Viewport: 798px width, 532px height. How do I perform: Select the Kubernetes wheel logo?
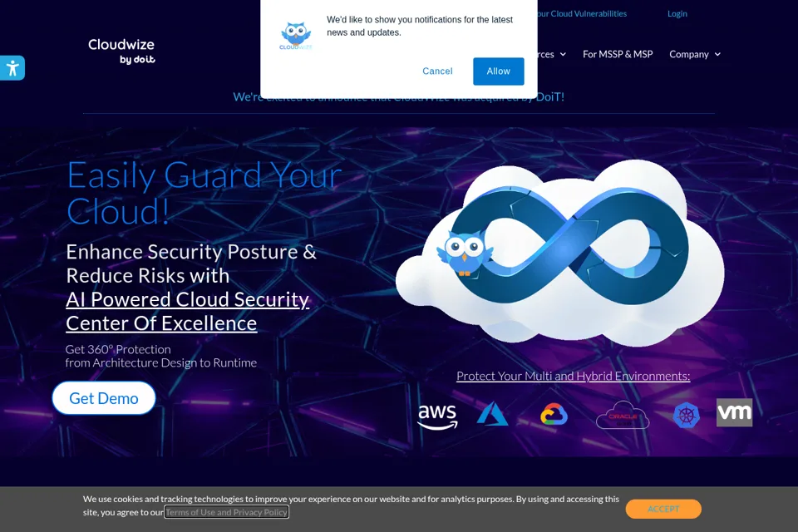686,416
